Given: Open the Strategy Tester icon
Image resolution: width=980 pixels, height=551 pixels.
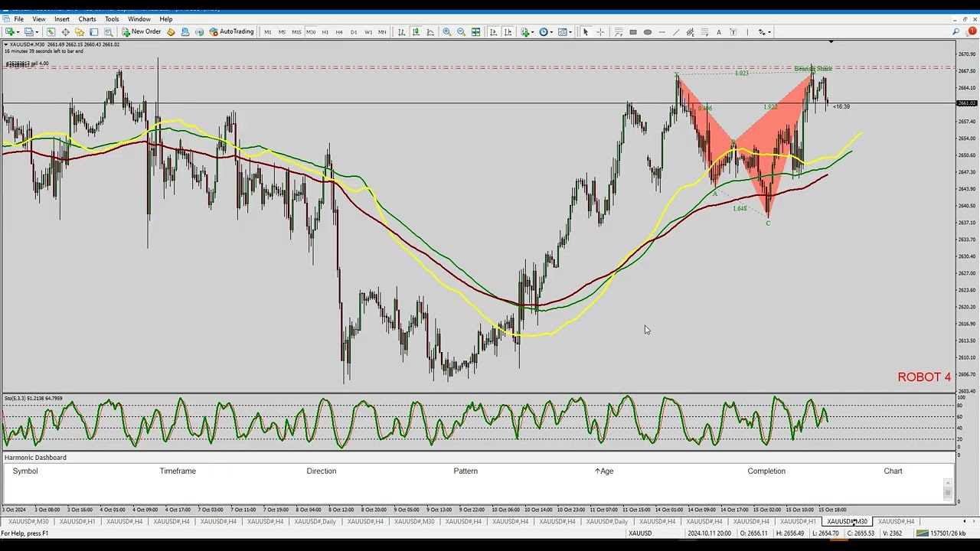Looking at the screenshot, I should (x=108, y=32).
